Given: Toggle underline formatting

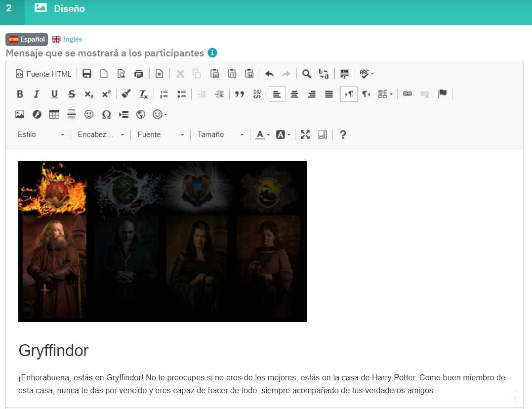Looking at the screenshot, I should coord(54,94).
